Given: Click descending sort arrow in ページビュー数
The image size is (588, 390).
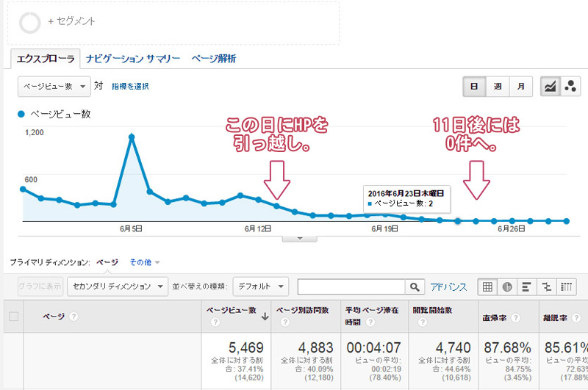Looking at the screenshot, I should pyautogui.click(x=265, y=317).
